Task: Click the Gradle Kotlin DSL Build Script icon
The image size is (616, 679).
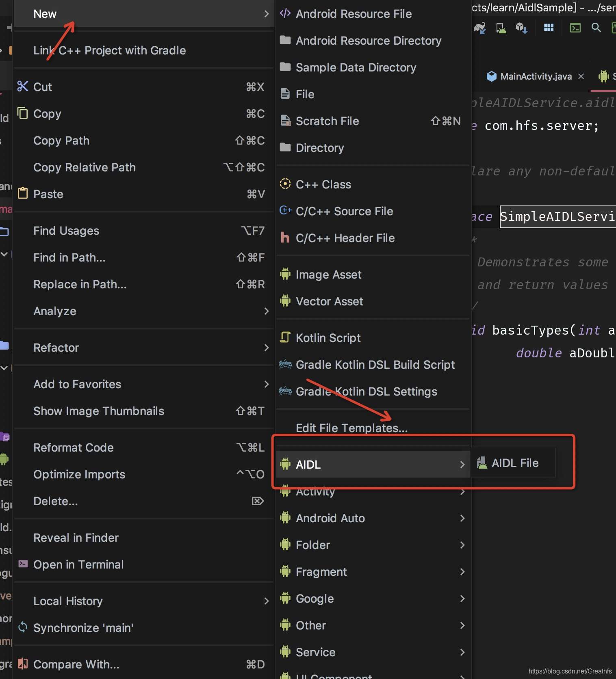Action: pos(285,364)
